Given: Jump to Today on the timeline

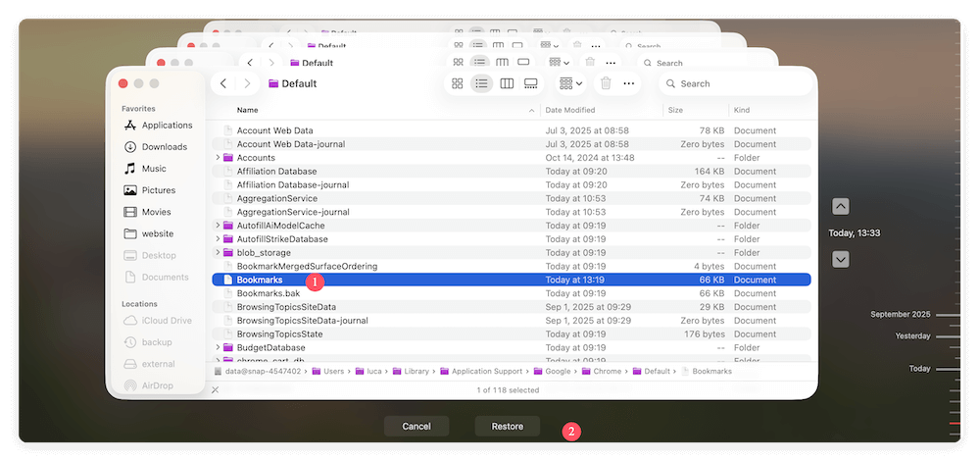Looking at the screenshot, I should click(919, 369).
